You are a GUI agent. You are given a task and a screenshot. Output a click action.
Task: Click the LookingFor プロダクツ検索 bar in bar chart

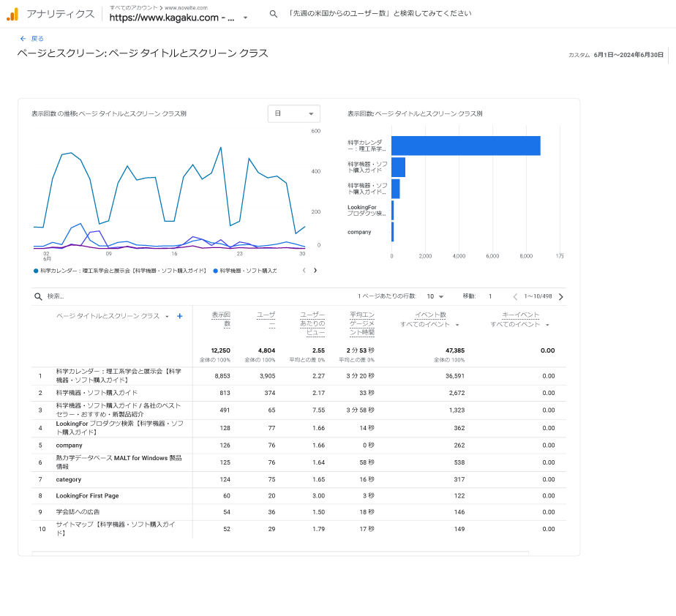click(x=393, y=211)
